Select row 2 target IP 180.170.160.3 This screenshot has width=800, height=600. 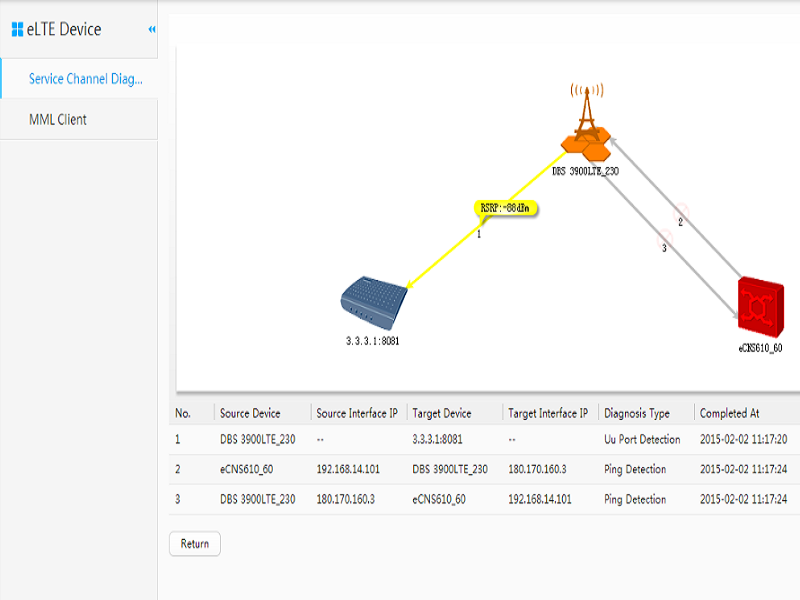[537, 469]
